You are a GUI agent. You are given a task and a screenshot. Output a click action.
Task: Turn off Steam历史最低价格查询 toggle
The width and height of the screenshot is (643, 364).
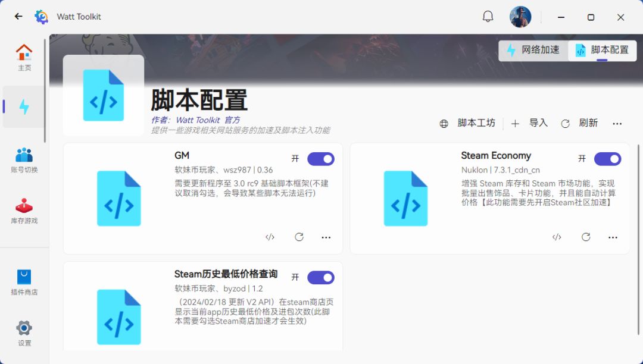pyautogui.click(x=321, y=278)
